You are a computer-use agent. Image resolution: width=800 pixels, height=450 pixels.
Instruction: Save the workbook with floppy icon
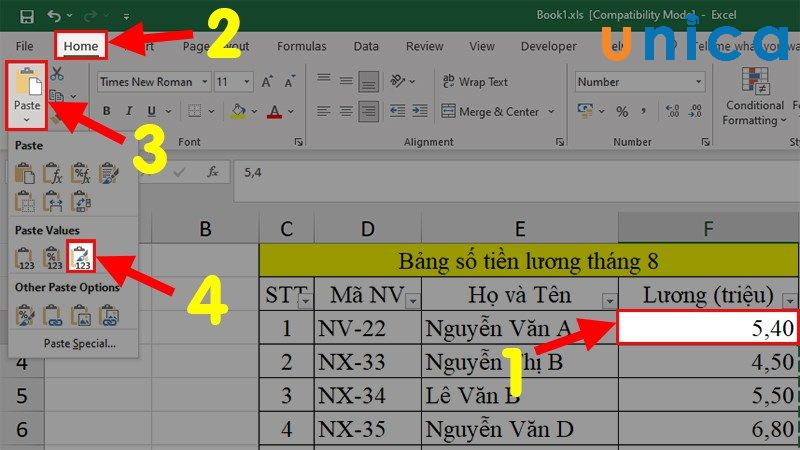[x=27, y=16]
